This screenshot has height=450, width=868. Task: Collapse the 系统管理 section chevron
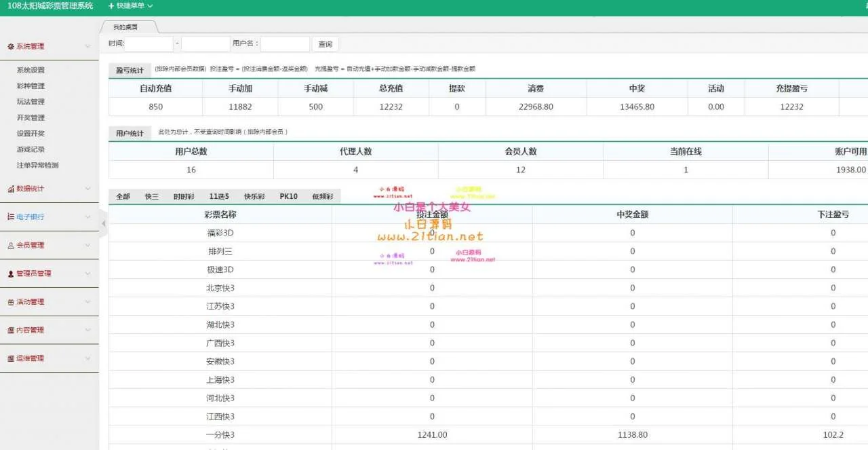click(87, 47)
